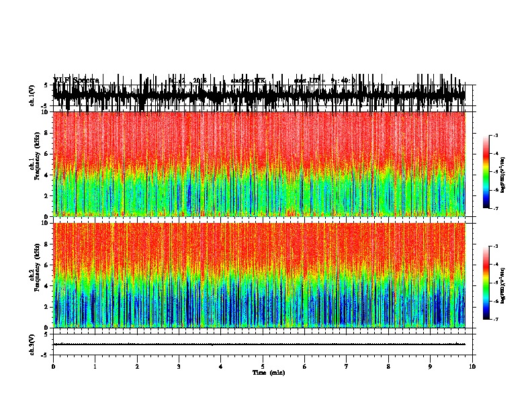Click the 4 kHz tick of ch.1 spectrogram
This screenshot has height=411, width=532.
[47, 175]
